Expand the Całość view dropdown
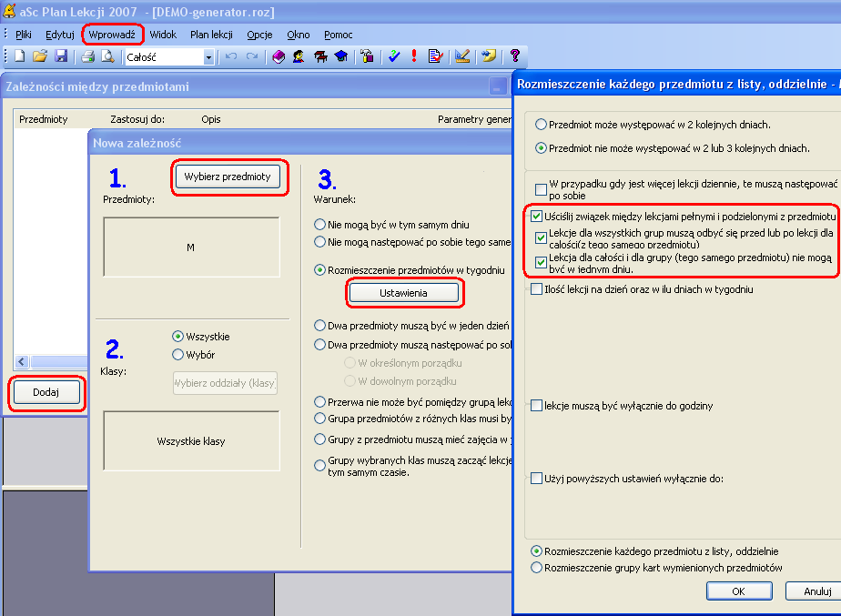Image resolution: width=841 pixels, height=616 pixels. click(x=208, y=57)
